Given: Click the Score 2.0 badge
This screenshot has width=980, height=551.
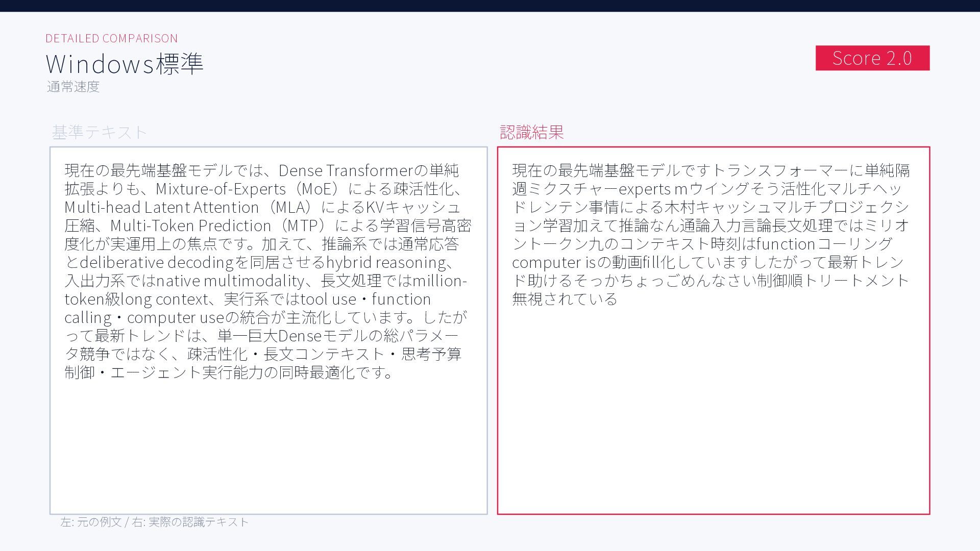Looking at the screenshot, I should [x=872, y=58].
